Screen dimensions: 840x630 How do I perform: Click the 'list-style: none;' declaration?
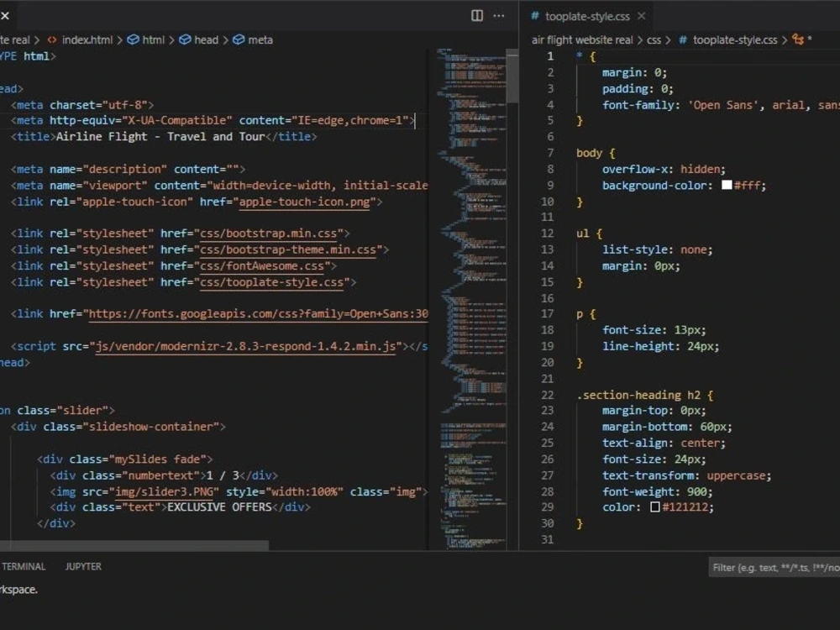coord(658,249)
